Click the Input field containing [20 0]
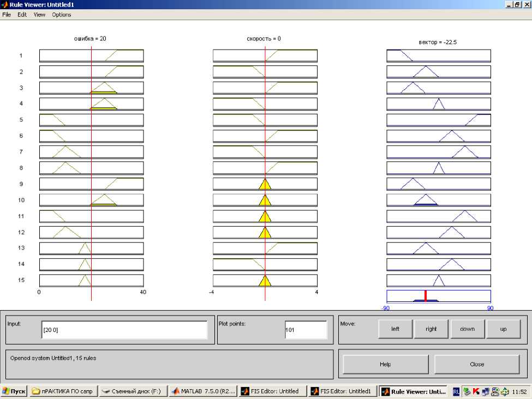This screenshot has width=532, height=399. [x=124, y=330]
